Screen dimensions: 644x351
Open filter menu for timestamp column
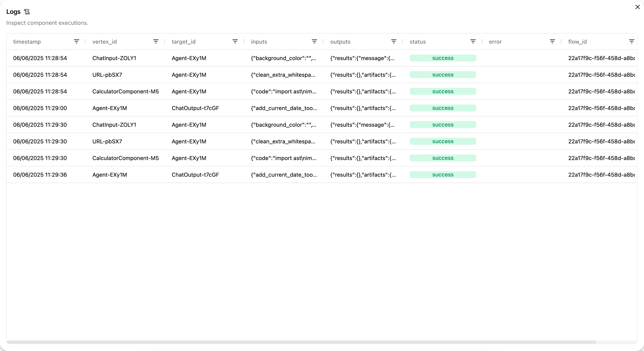76,42
